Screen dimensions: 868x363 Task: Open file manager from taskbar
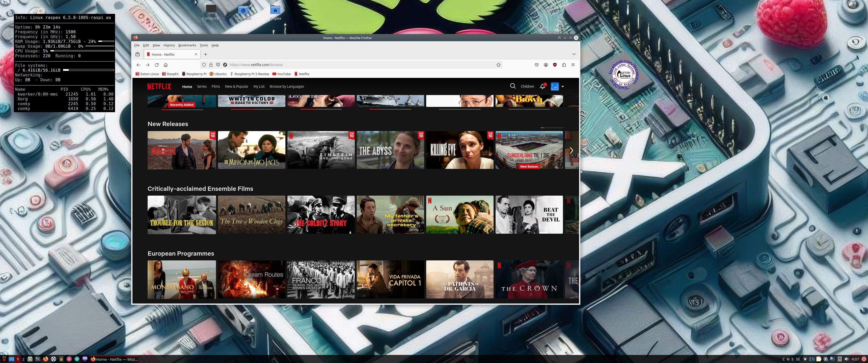[x=30, y=359]
